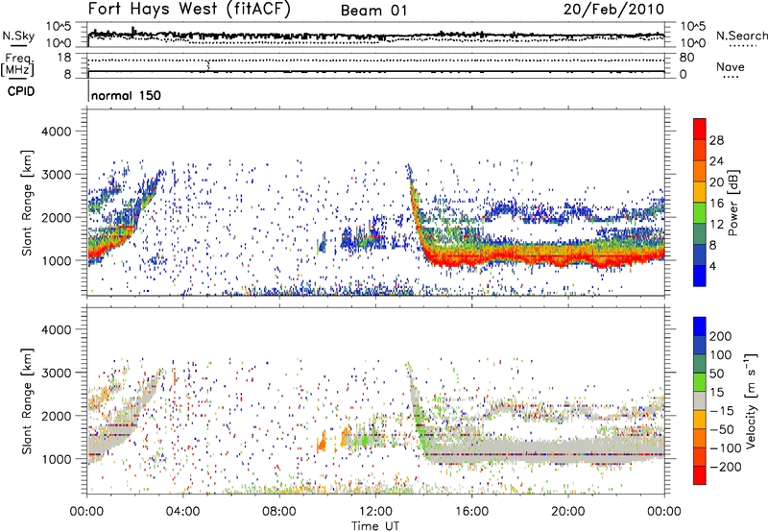Click the light green 12-16 dB color band

pos(700,213)
